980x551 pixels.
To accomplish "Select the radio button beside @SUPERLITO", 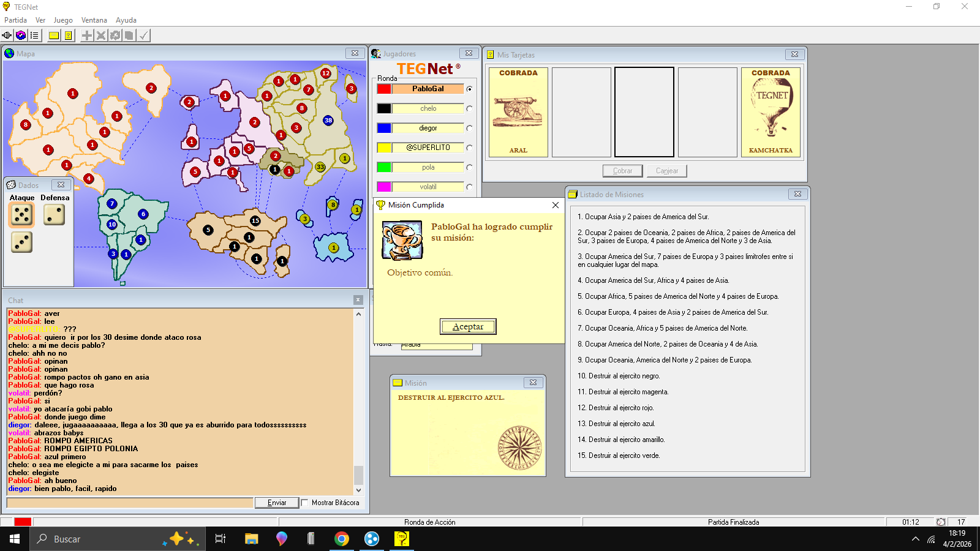I will pos(470,148).
